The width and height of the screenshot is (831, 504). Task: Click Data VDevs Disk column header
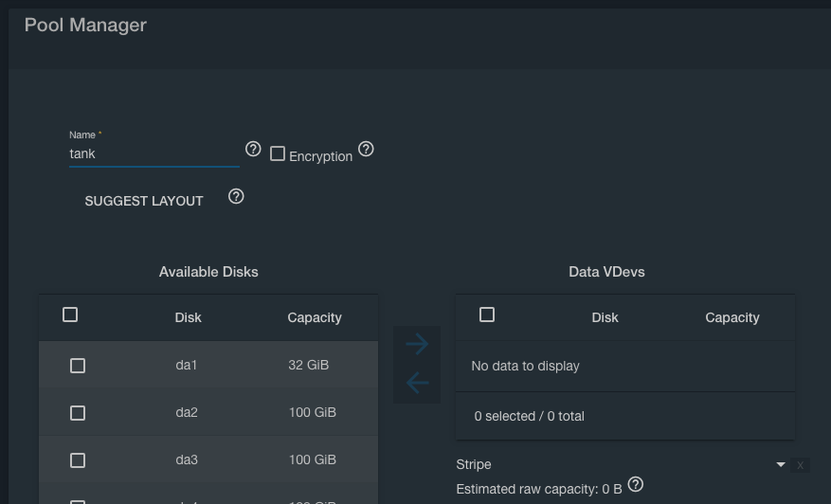click(605, 317)
